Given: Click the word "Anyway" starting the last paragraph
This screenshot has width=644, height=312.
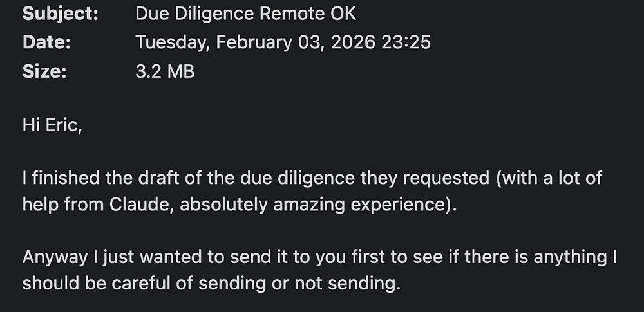Looking at the screenshot, I should tap(55, 257).
